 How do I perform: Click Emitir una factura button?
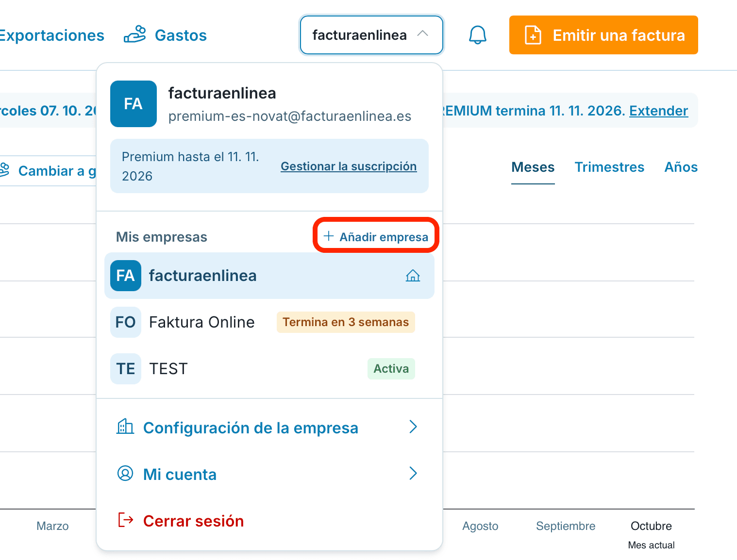pos(603,35)
